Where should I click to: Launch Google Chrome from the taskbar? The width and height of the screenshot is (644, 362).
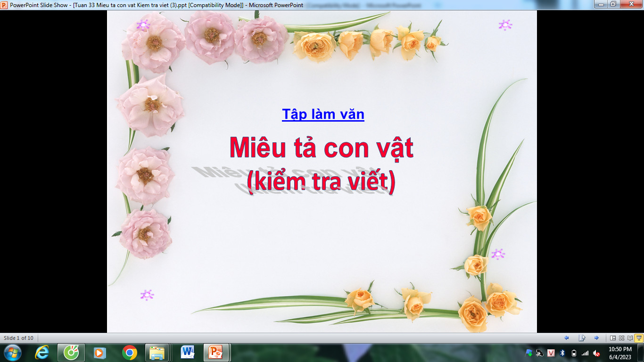[x=129, y=353]
